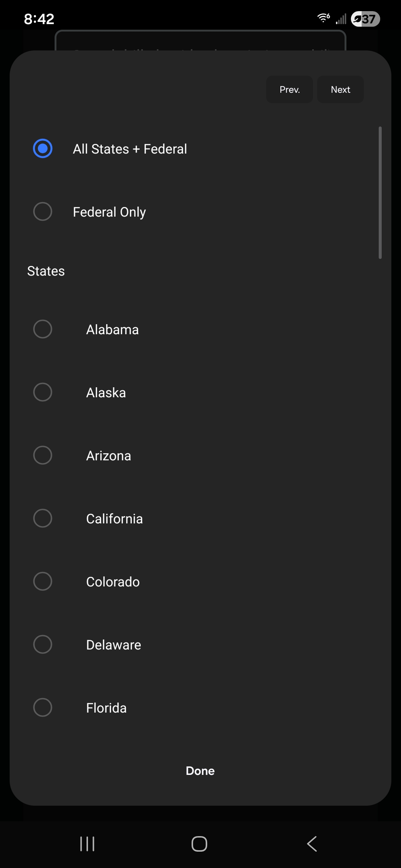The height and width of the screenshot is (868, 401).
Task: Move to the next field with Next
Action: click(x=340, y=89)
